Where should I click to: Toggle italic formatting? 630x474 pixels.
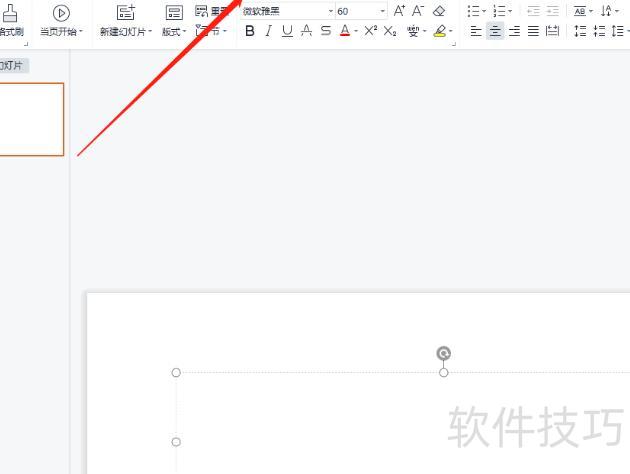268,31
